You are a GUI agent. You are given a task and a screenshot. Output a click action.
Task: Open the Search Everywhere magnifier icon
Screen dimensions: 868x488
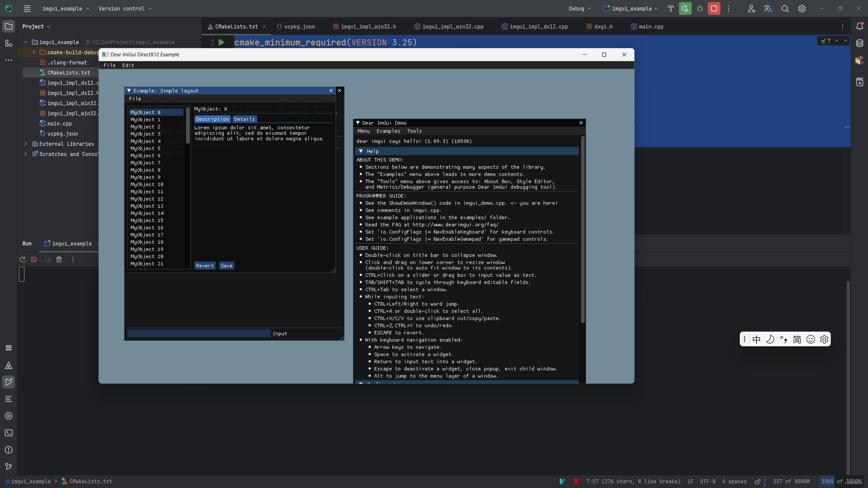point(785,9)
